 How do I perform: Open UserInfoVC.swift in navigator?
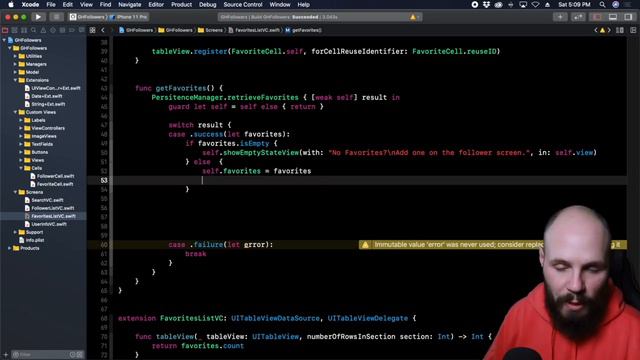click(46, 224)
